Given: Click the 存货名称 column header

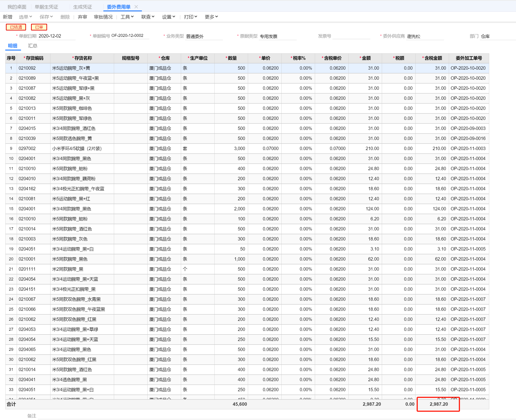Looking at the screenshot, I should pyautogui.click(x=82, y=58).
